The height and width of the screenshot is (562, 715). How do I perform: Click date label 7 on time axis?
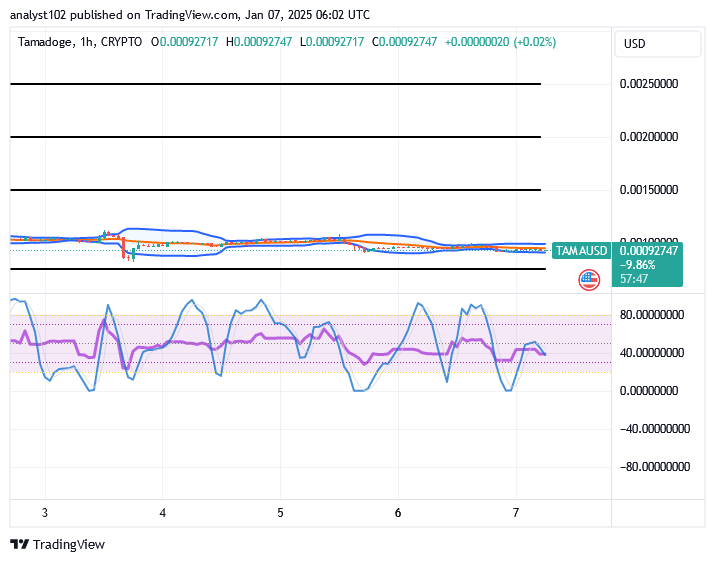point(516,513)
